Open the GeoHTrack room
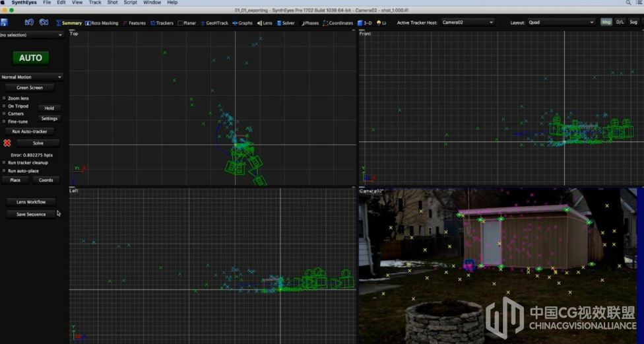The width and height of the screenshot is (644, 344). (x=214, y=23)
